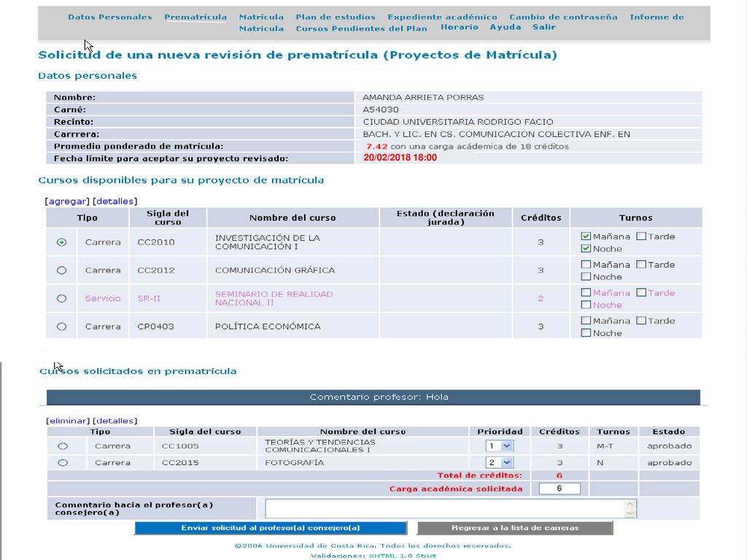
Task: Click Salir to log out
Action: click(x=544, y=27)
